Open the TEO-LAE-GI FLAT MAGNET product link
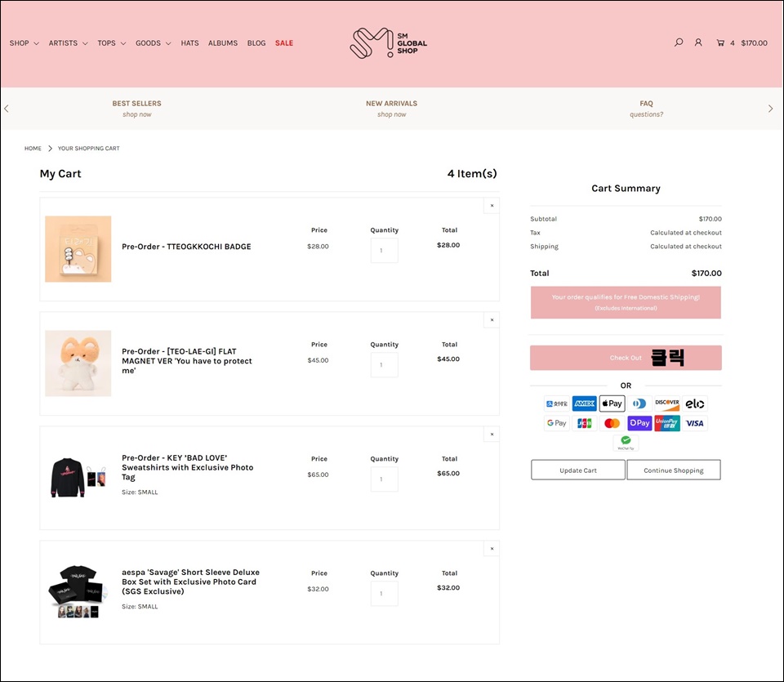 (x=187, y=361)
